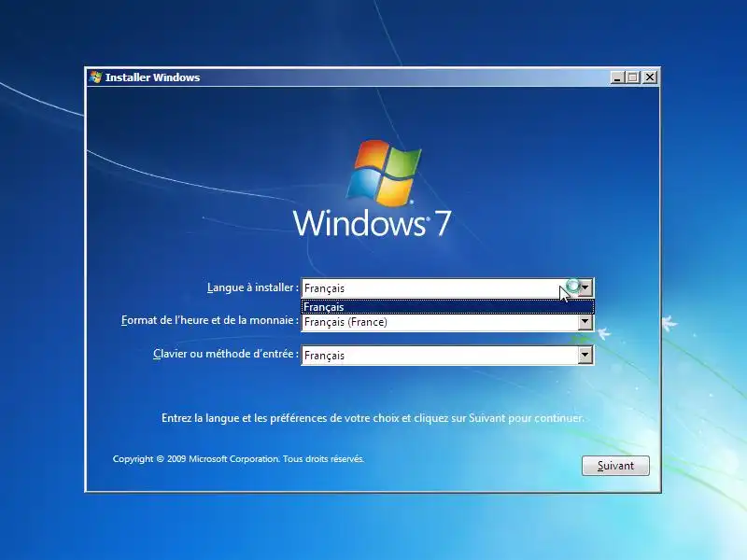
Task: Click the Windows 7 flag logo
Action: (x=384, y=173)
